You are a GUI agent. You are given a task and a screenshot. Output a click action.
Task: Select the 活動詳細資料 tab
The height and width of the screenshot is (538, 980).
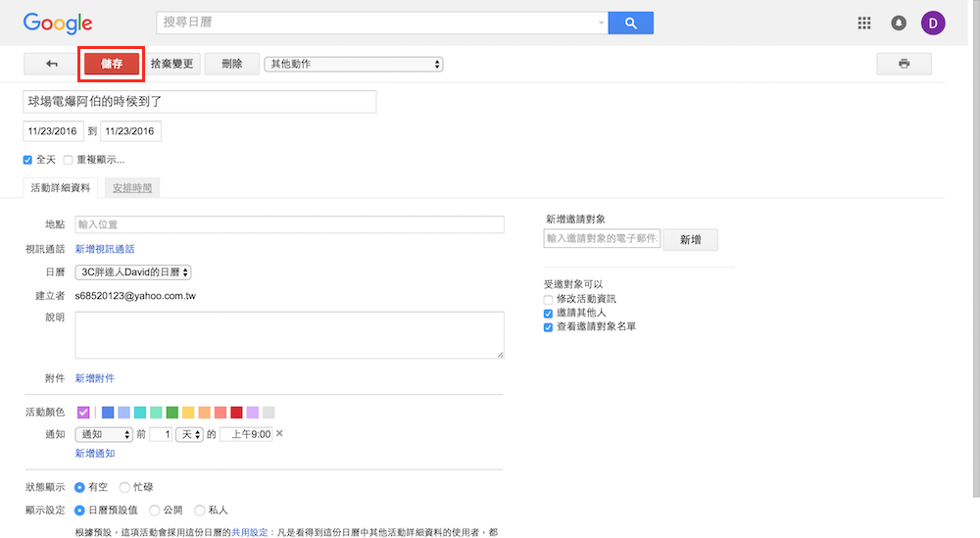coord(61,188)
